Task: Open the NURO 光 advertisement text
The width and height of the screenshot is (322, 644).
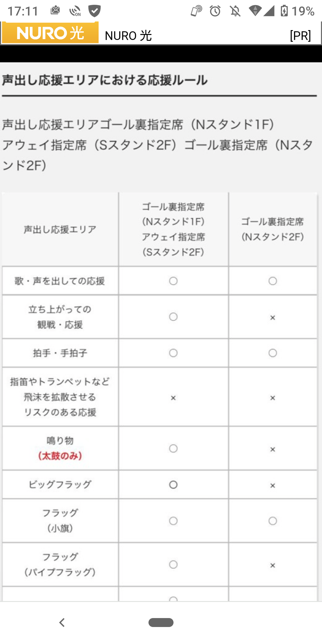Action: coord(128,36)
